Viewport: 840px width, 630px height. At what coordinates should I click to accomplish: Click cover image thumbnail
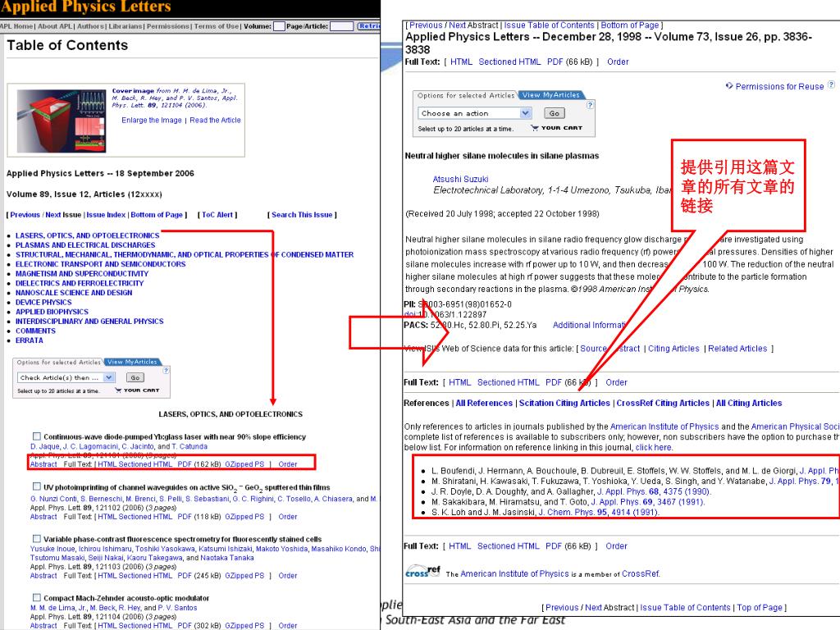61,121
